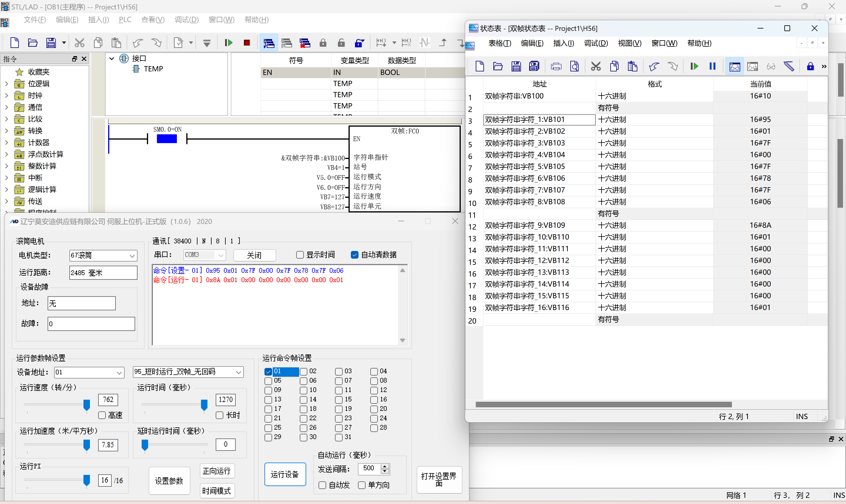Expand the 通信 instruction folder
Image resolution: width=846 pixels, height=504 pixels.
pos(6,107)
